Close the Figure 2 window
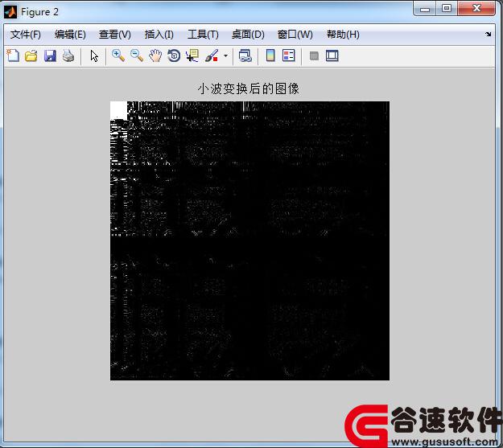 point(476,9)
